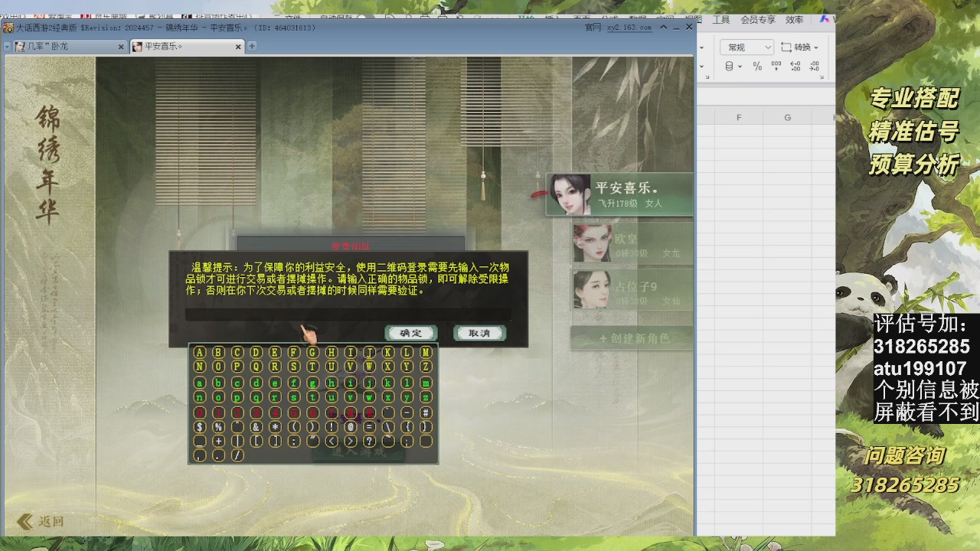Viewport: 980px width, 551px height.
Task: Click the item lock password input field
Action: 348,315
